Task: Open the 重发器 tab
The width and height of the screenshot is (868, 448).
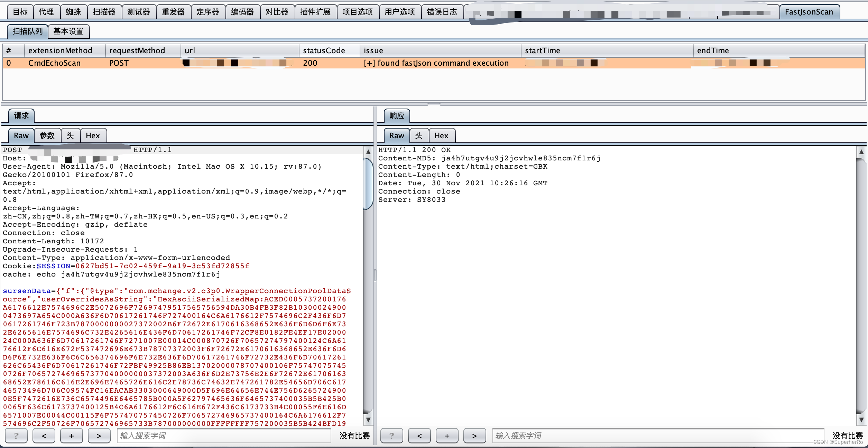Action: [173, 11]
